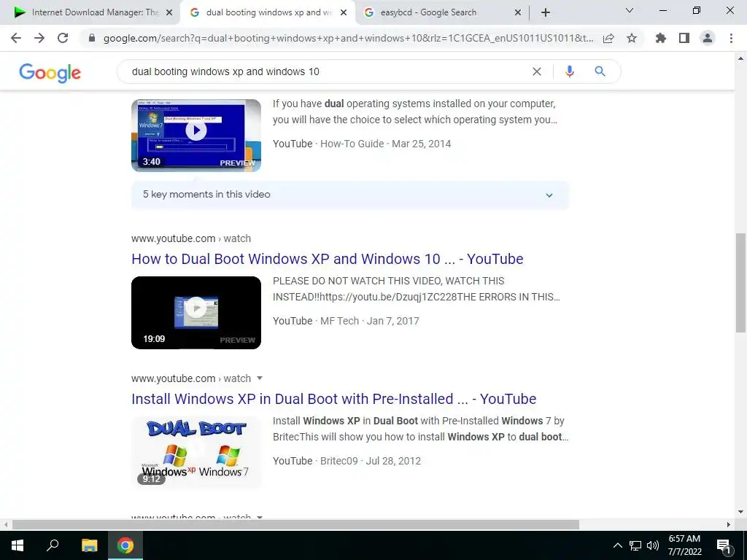Open Windows taskbar search
Viewport: 747px width, 560px height.
coord(53,545)
